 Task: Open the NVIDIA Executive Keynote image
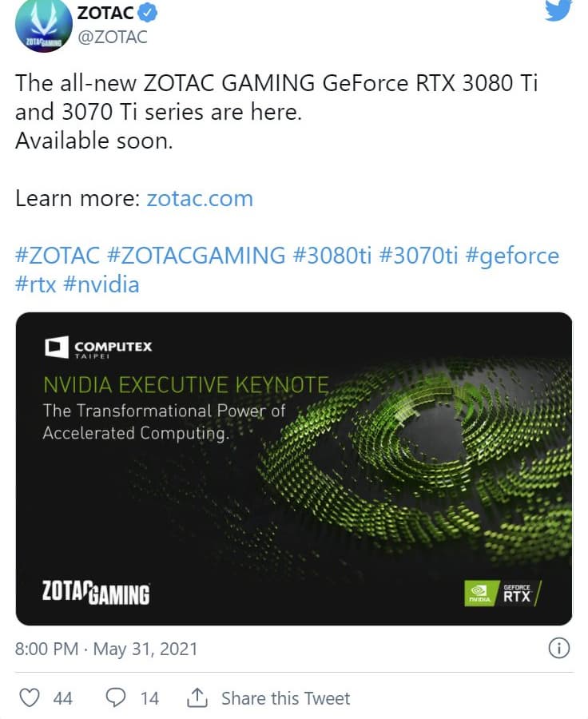pyautogui.click(x=294, y=468)
